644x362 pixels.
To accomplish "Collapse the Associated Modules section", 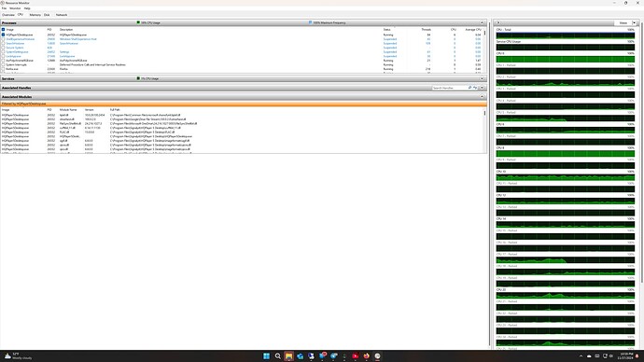I will [x=482, y=97].
